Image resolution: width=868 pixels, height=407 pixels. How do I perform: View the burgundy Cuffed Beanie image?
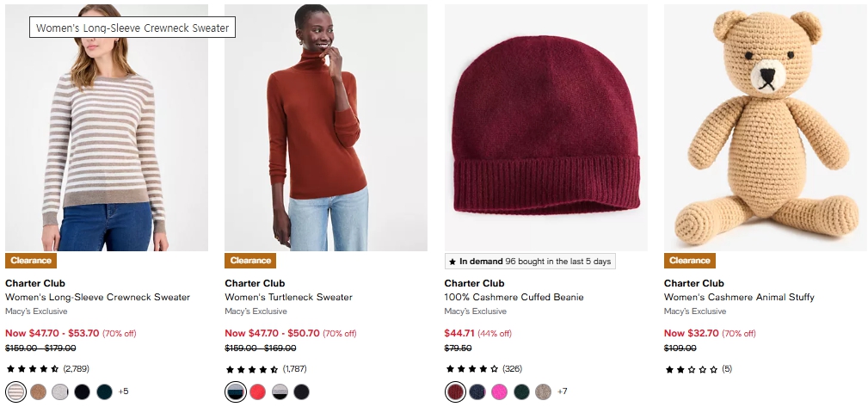point(545,129)
